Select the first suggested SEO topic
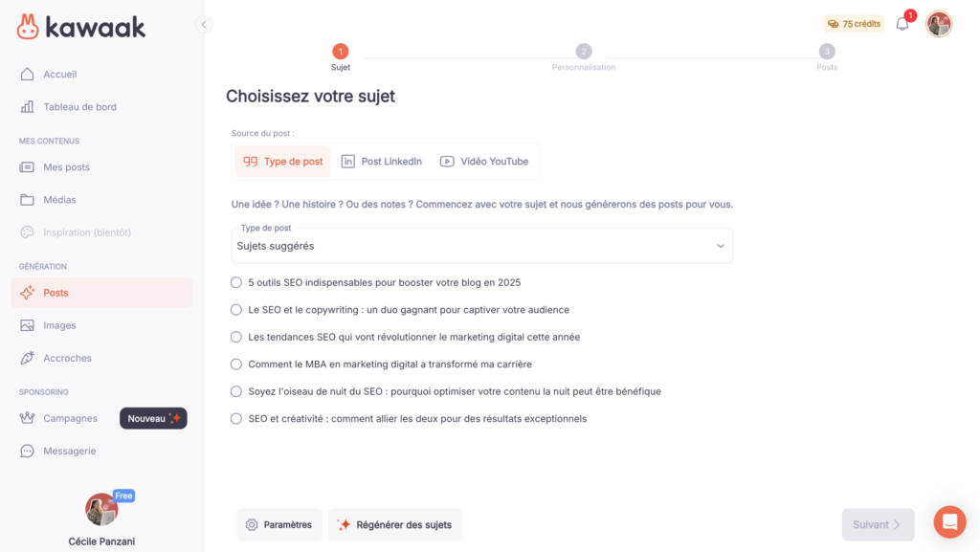Viewport: 980px width, 552px height. pos(234,282)
